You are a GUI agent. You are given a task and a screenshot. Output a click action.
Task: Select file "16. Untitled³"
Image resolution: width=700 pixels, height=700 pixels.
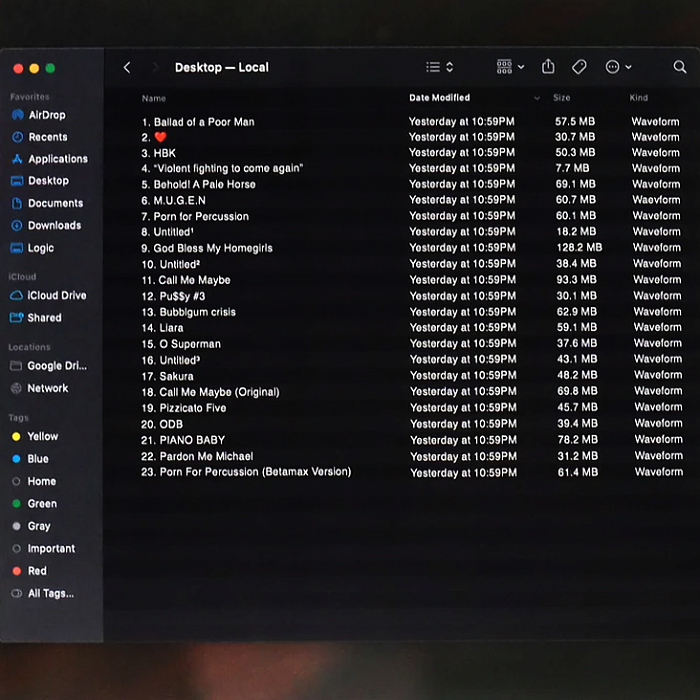coord(171,360)
